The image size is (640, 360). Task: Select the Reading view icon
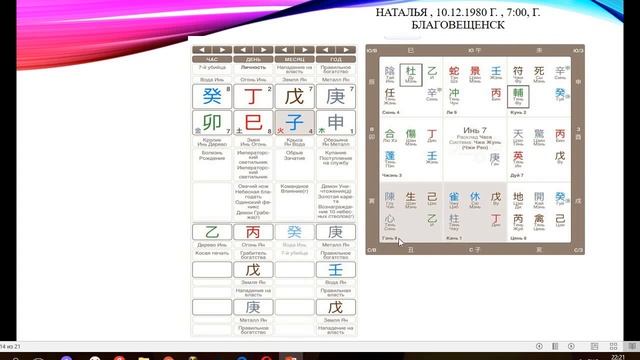pyautogui.click(x=632, y=346)
